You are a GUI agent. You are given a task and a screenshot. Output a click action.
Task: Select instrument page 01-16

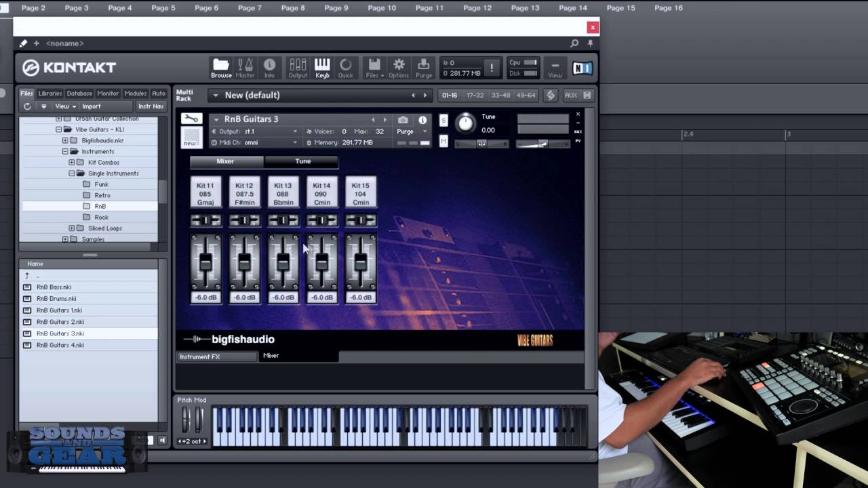(x=450, y=96)
